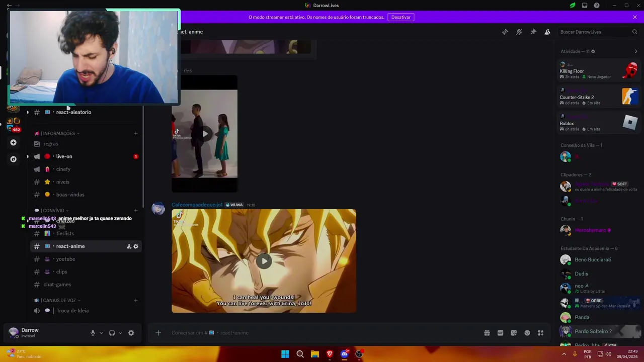Screen dimensions: 644x362
Task: Open the gift icon in message bar
Action: 487,333
